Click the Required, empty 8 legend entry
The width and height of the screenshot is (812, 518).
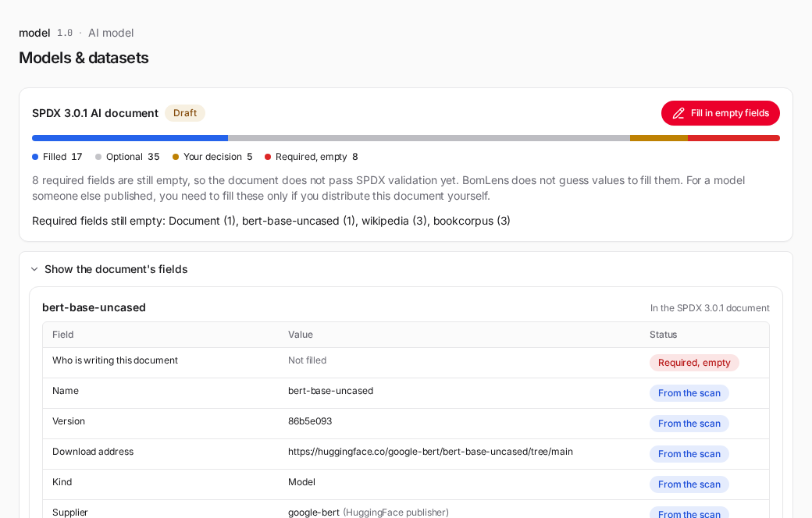[312, 157]
